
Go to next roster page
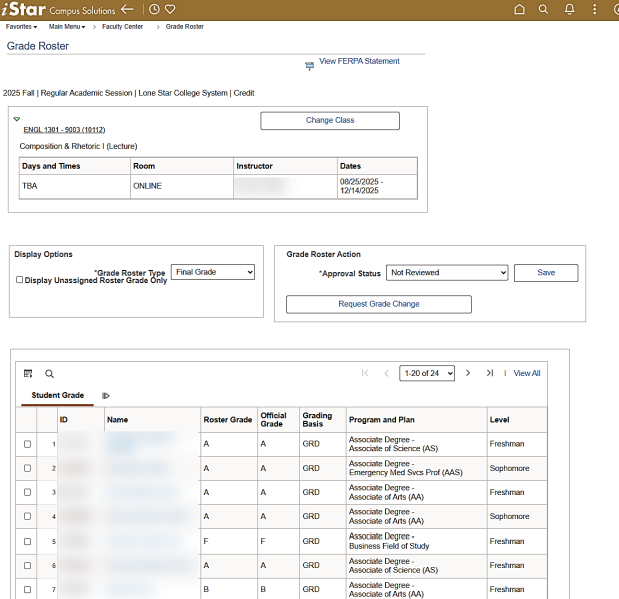coord(468,373)
